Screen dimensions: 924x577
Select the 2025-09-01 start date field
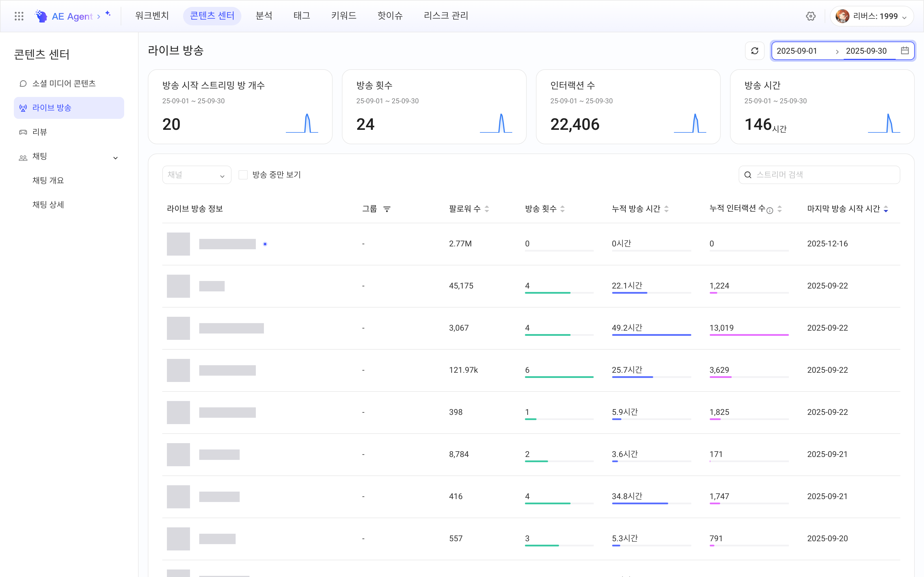click(797, 51)
